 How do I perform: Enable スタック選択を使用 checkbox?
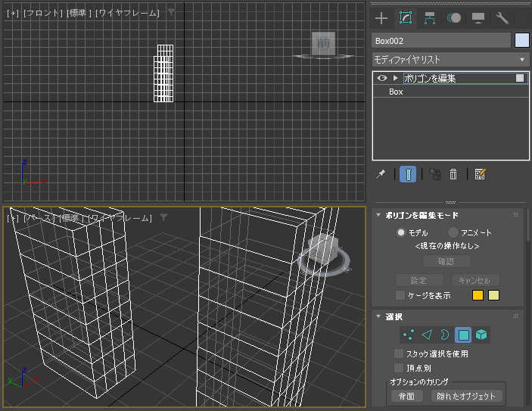point(399,353)
